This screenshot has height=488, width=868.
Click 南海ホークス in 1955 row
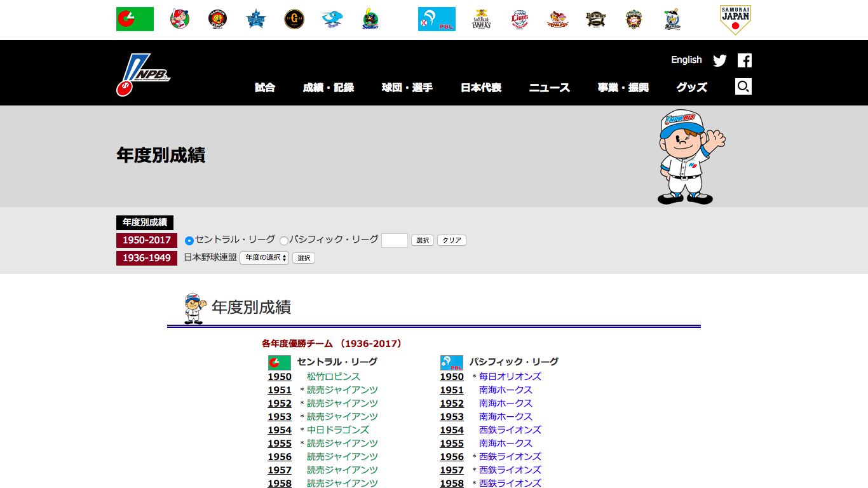506,444
